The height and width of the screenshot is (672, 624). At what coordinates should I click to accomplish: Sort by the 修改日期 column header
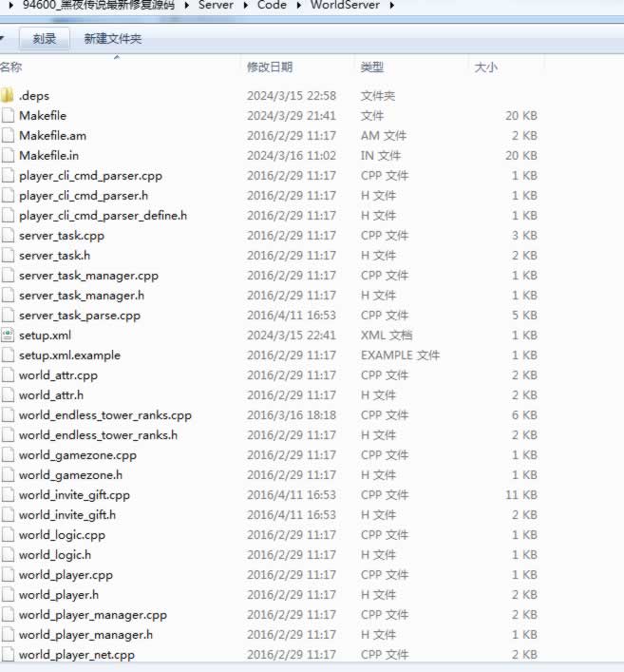270,67
